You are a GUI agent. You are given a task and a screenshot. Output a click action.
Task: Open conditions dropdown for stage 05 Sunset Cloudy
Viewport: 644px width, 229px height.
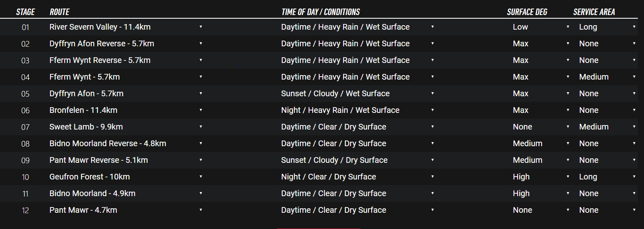pyautogui.click(x=358, y=93)
